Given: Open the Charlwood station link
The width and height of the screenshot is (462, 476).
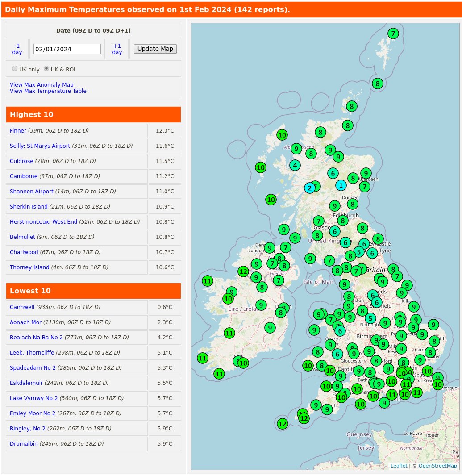Looking at the screenshot, I should pyautogui.click(x=24, y=252).
